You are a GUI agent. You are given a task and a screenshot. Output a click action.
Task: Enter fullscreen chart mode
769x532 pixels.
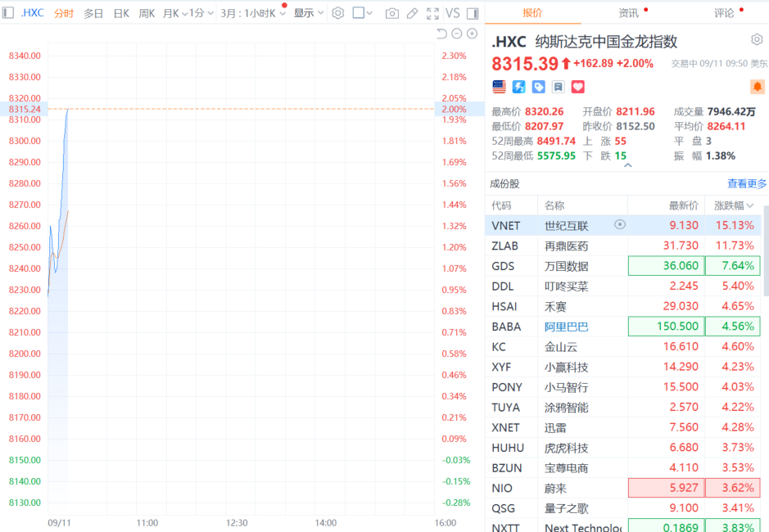pyautogui.click(x=432, y=13)
